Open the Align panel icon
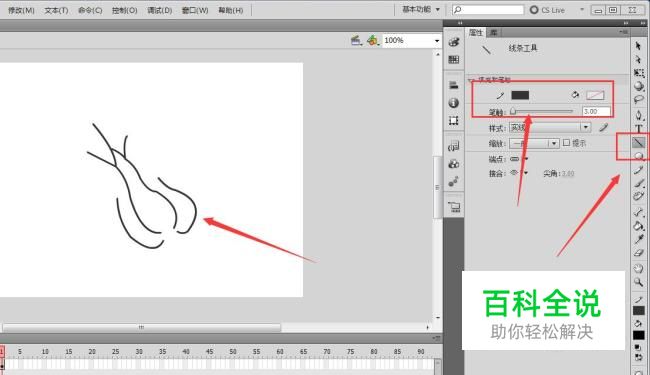This screenshot has width=650, height=375. (454, 85)
